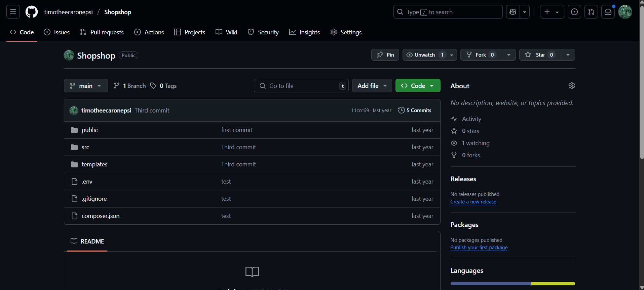The height and width of the screenshot is (290, 644).
Task: Focus the Go to file search field
Action: coord(301,86)
